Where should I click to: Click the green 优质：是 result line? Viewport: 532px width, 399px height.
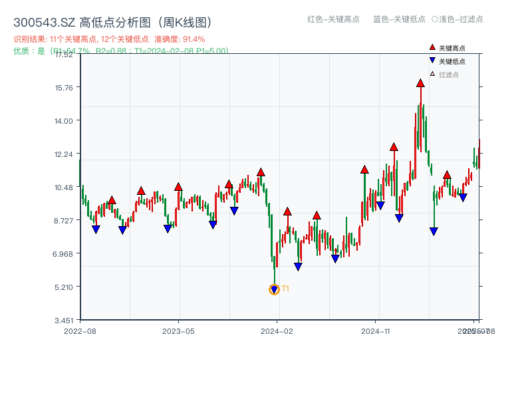121,51
